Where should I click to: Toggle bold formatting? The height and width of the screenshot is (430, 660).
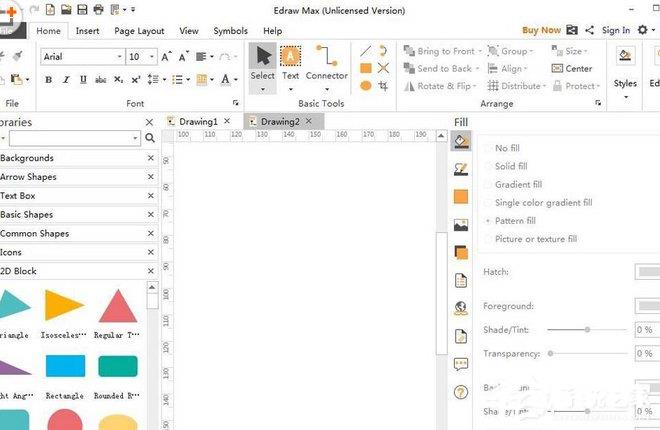coord(49,80)
